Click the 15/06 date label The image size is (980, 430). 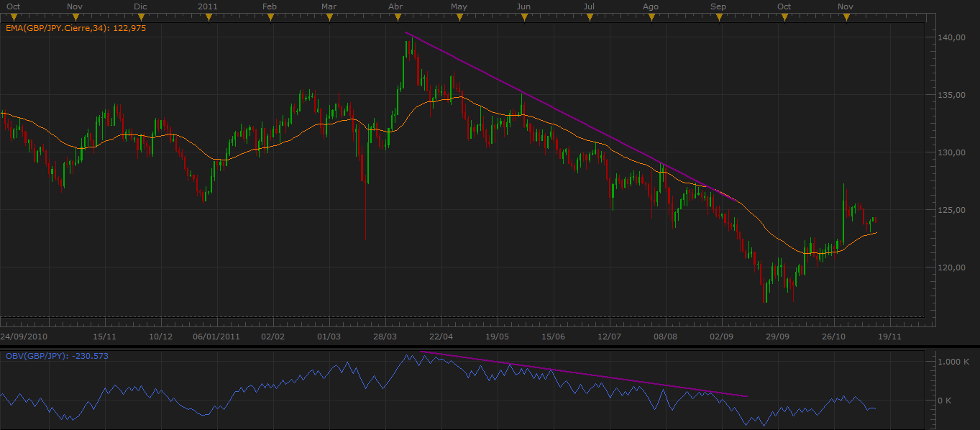[553, 336]
